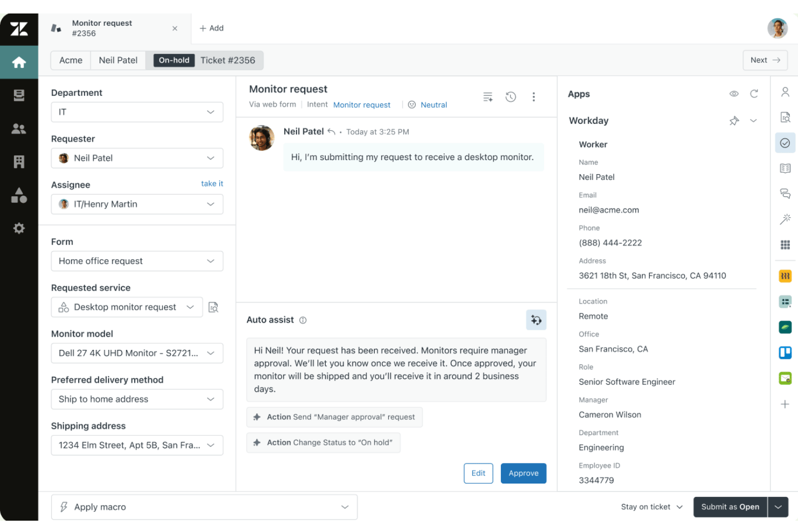Open the submit status arrow dropdown
This screenshot has width=798, height=532.
click(778, 507)
